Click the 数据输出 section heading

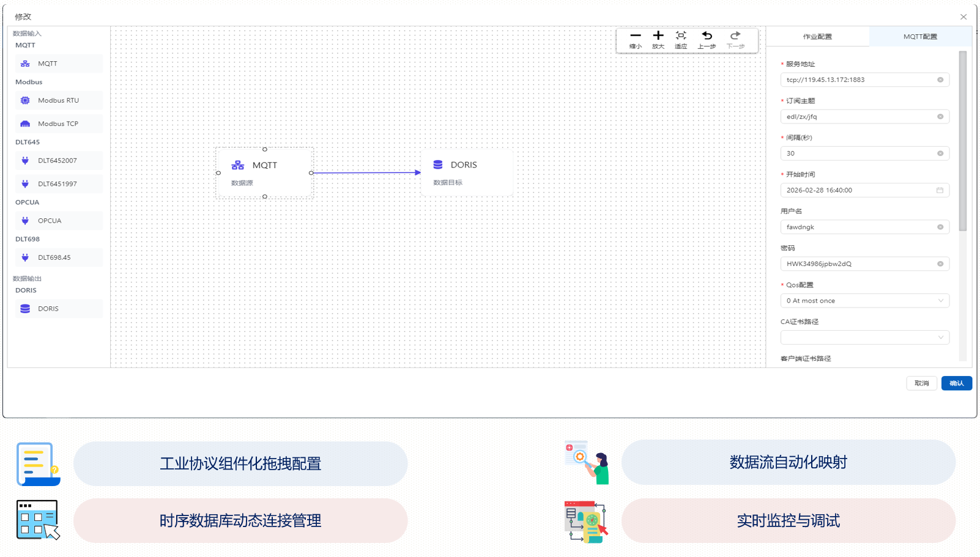(27, 279)
